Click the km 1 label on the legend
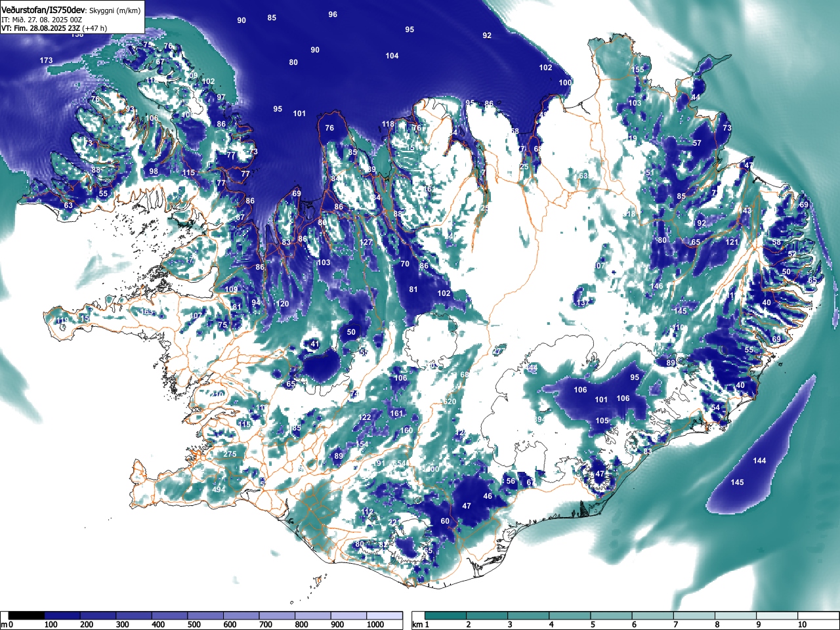The width and height of the screenshot is (840, 630). click(421, 625)
